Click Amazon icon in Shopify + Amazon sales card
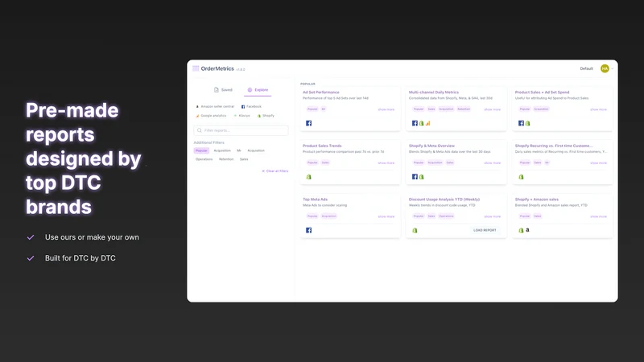The height and width of the screenshot is (362, 644). [528, 230]
